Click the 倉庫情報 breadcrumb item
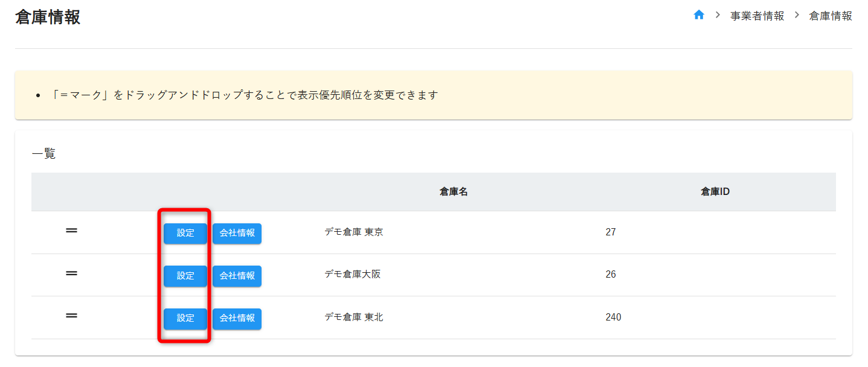This screenshot has height=367, width=868. tap(831, 16)
